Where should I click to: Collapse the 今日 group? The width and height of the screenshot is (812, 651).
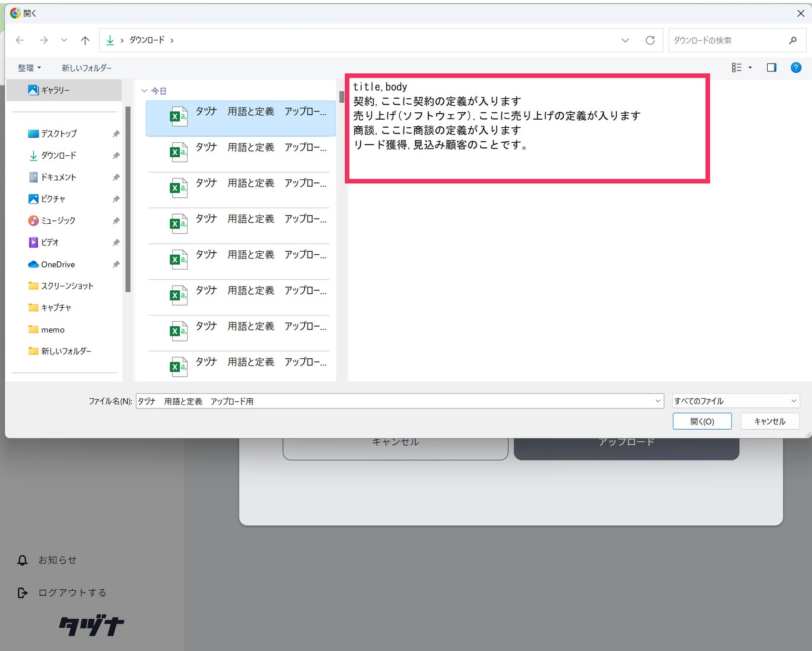point(144,91)
